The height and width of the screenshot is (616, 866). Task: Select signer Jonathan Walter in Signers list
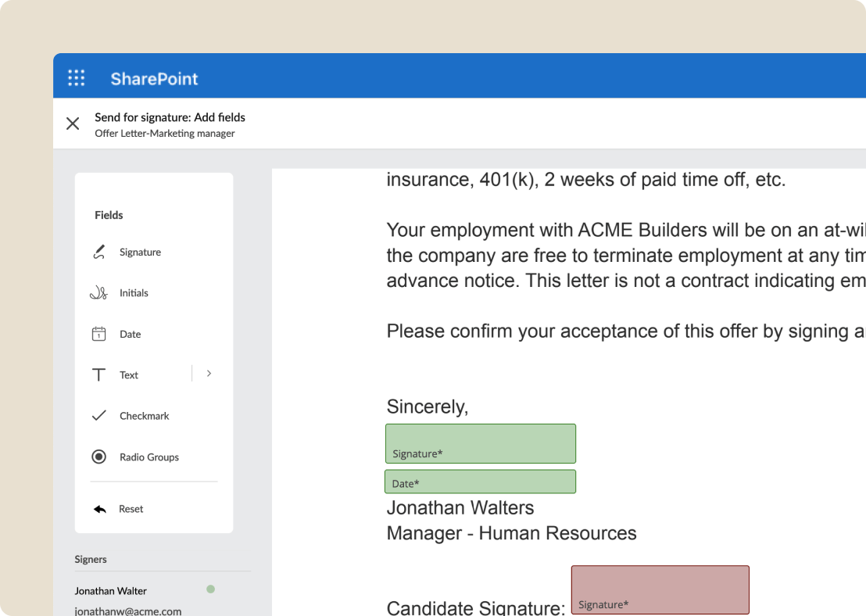109,590
